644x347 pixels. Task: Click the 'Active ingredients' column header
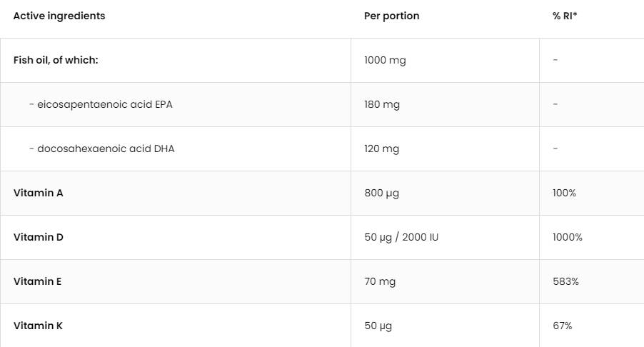59,16
